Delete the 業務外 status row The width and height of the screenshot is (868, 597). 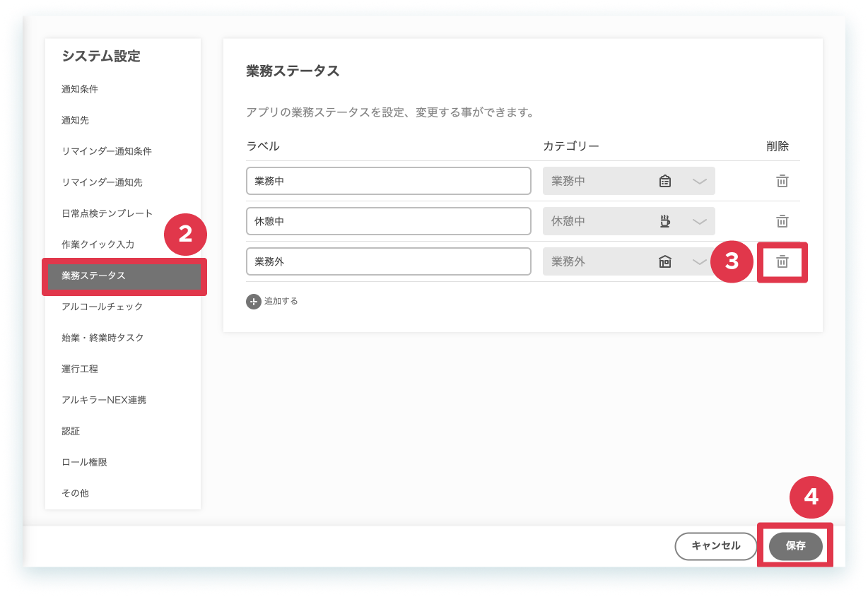point(782,261)
